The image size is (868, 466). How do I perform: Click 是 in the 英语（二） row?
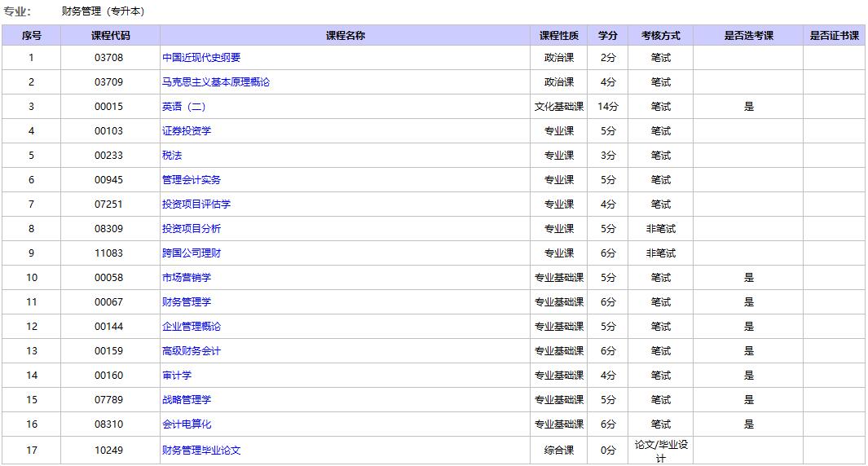[748, 106]
